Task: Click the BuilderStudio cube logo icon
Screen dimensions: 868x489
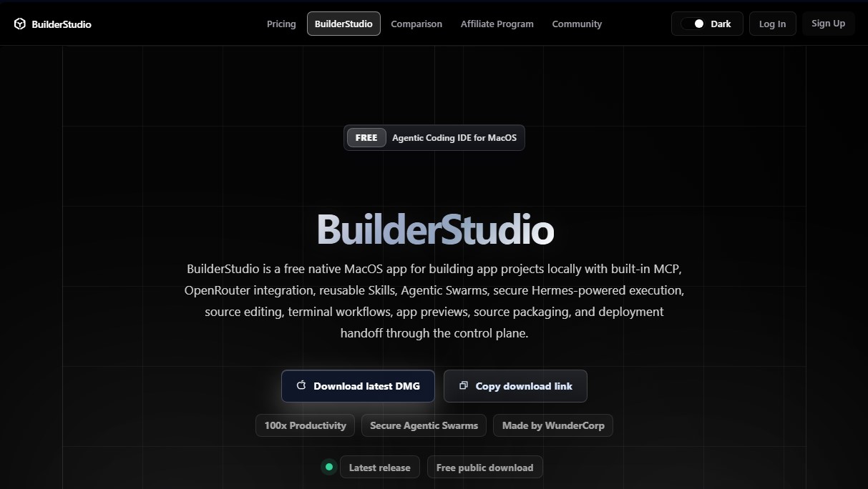Action: pos(20,24)
